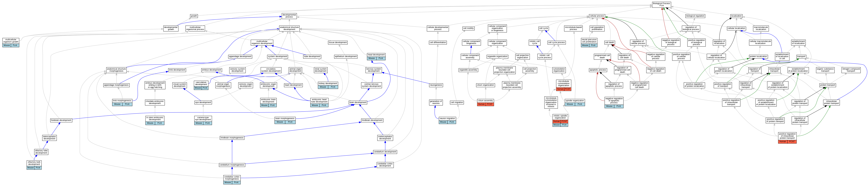Click the cellular process node
The image size is (868, 186).
pos(597,16)
